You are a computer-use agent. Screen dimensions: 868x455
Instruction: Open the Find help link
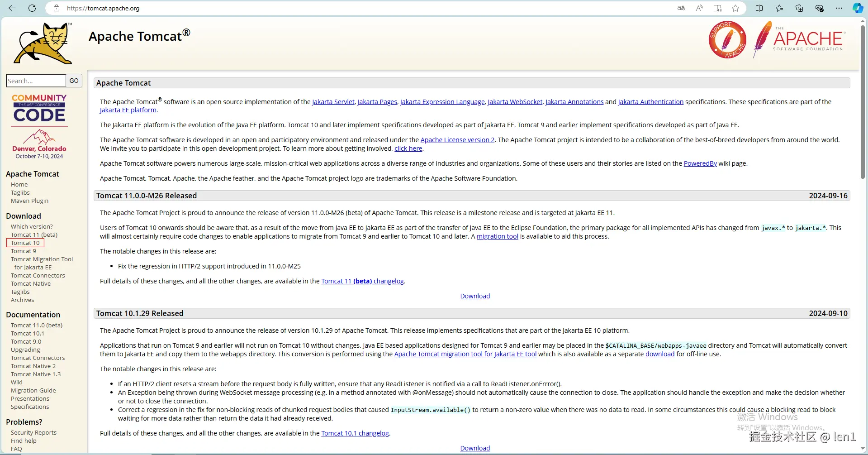[x=24, y=441]
